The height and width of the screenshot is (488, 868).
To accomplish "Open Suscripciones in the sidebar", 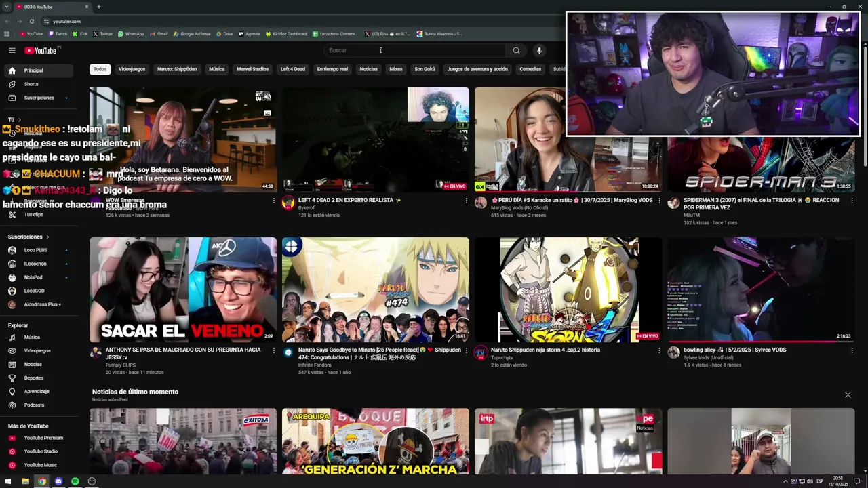I will pyautogui.click(x=38, y=98).
